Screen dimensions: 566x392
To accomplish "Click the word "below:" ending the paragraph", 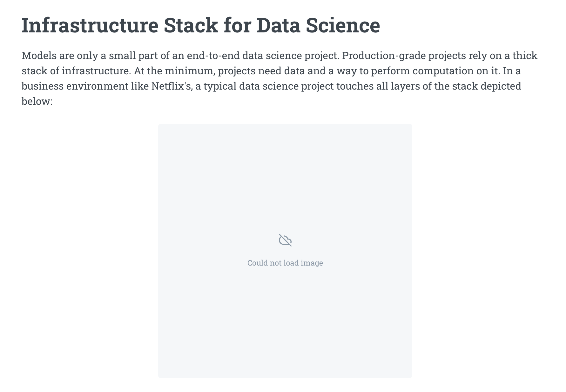I will pos(37,101).
